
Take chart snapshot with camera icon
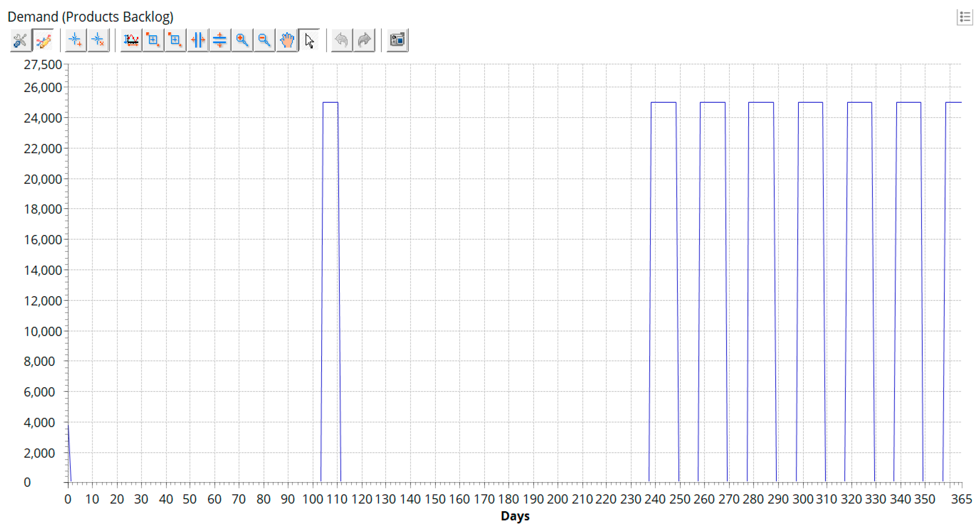(x=397, y=40)
